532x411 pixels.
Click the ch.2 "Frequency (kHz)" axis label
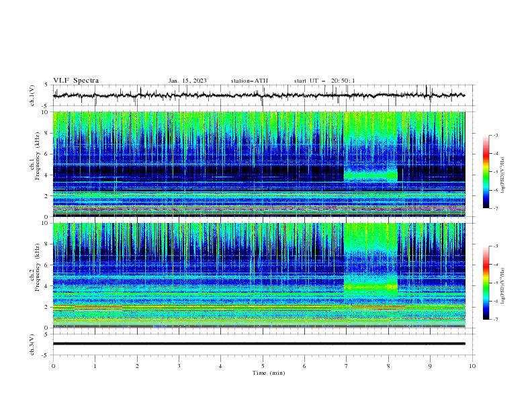[38, 267]
